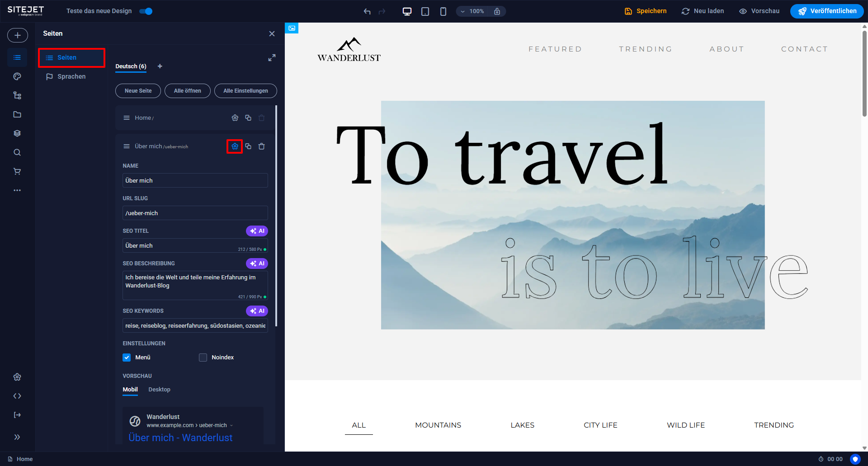Image resolution: width=868 pixels, height=466 pixels.
Task: Select the Deutsch (6) tab
Action: (131, 66)
